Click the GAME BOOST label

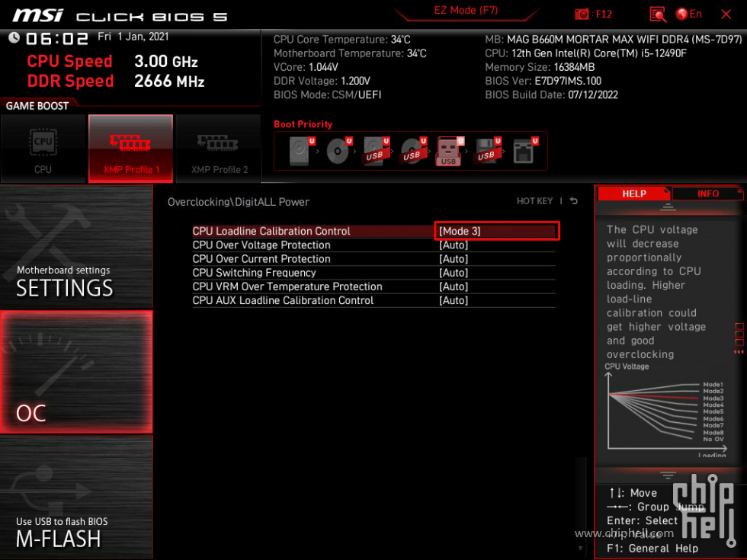(x=37, y=106)
